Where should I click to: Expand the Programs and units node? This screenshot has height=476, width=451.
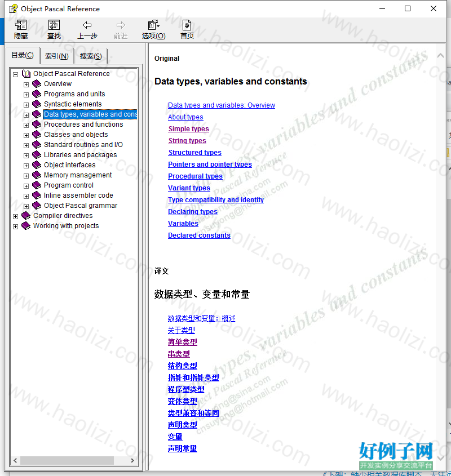26,95
